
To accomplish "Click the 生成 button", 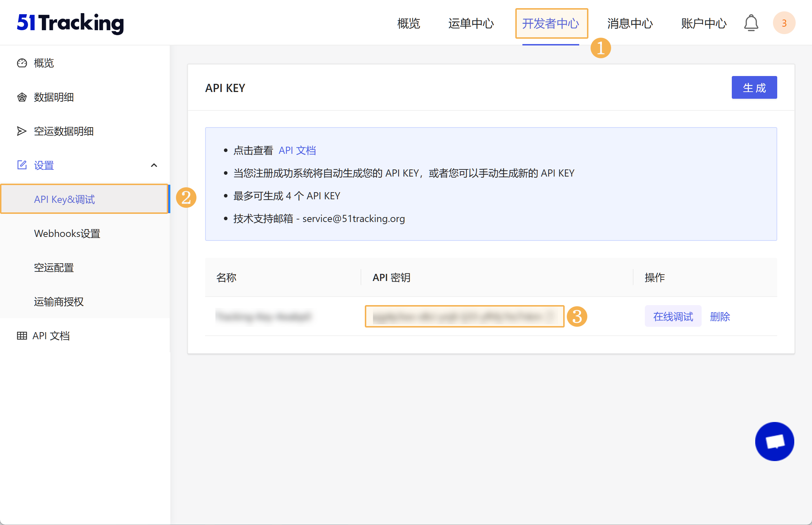I will click(x=754, y=87).
